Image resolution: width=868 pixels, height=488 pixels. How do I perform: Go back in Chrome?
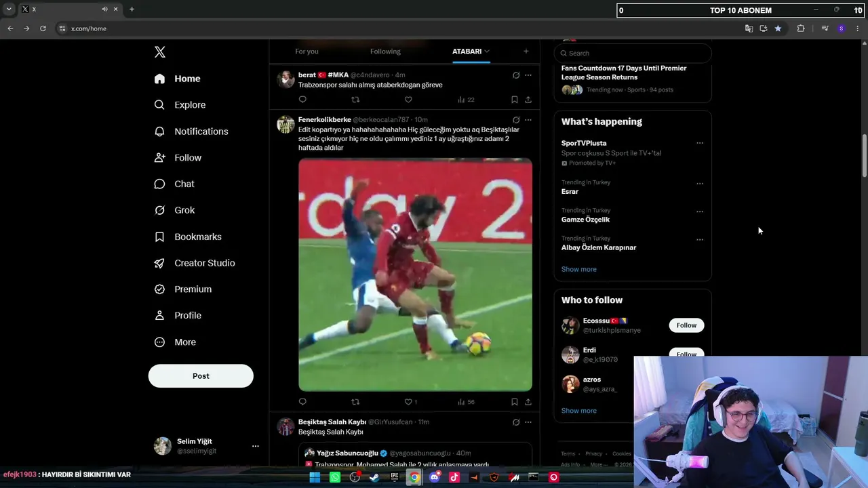click(10, 28)
